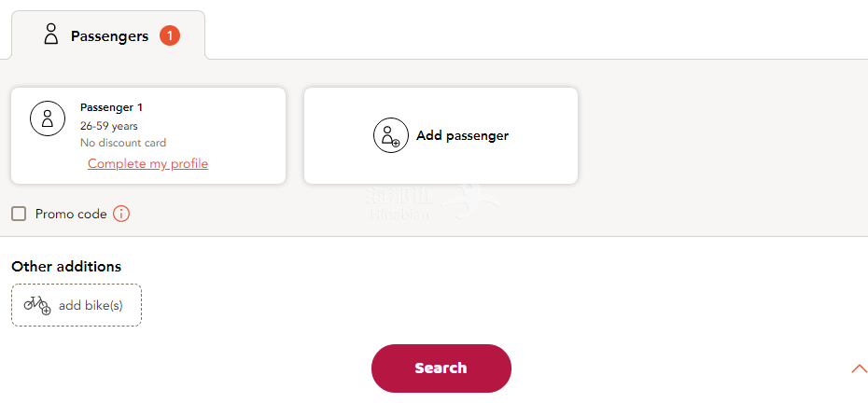Image resolution: width=868 pixels, height=403 pixels.
Task: Collapse the panel with orange up chevron
Action: point(859,369)
